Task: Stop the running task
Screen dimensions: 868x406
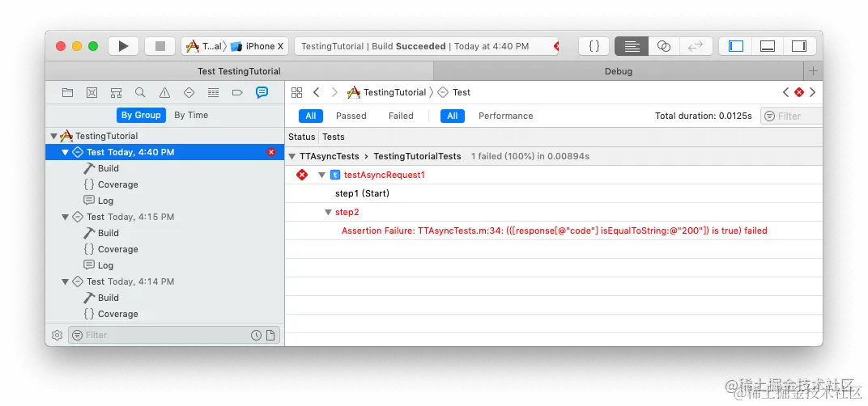Action: pyautogui.click(x=160, y=46)
